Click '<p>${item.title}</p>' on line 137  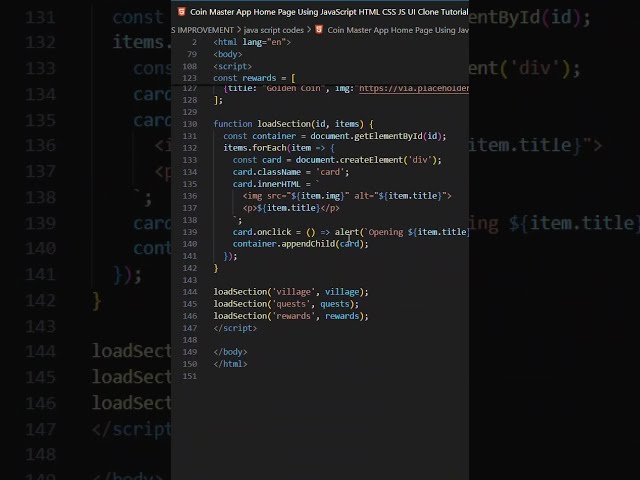tap(291, 208)
